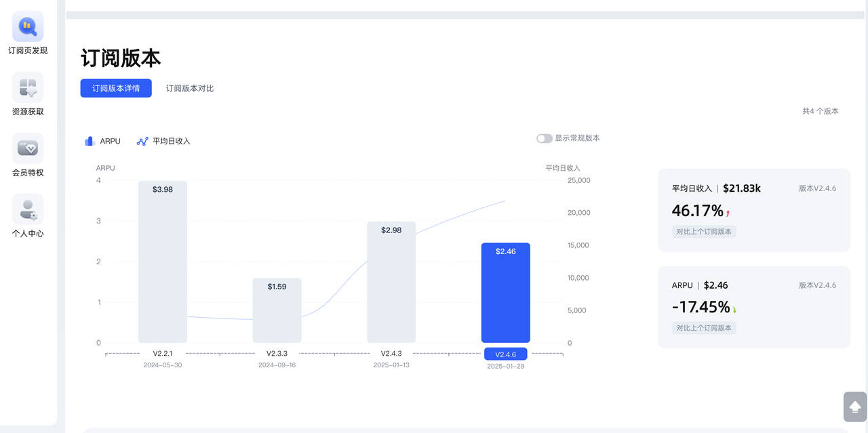Open the 会员特权 sidebar icon
The image size is (868, 433).
coord(28,148)
